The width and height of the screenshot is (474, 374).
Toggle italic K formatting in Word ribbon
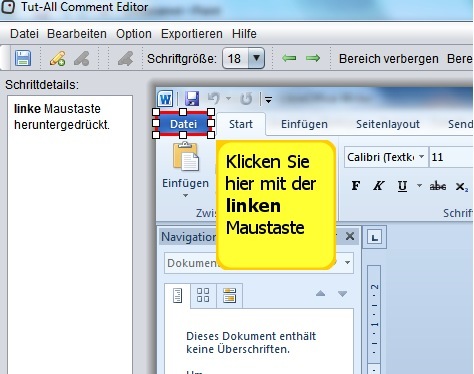click(378, 186)
